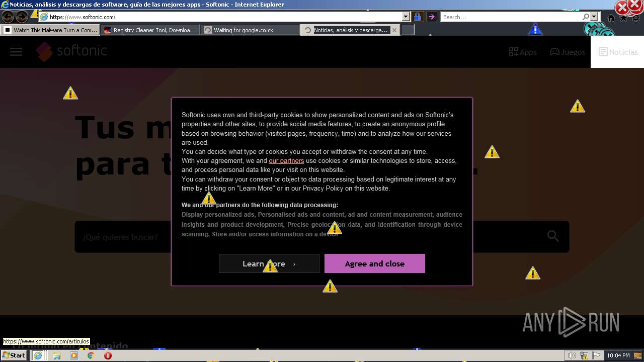Screen dimensions: 644x362
Task: Switch to 'Watch This Malware Turn a Com...' tab
Action: (50, 30)
